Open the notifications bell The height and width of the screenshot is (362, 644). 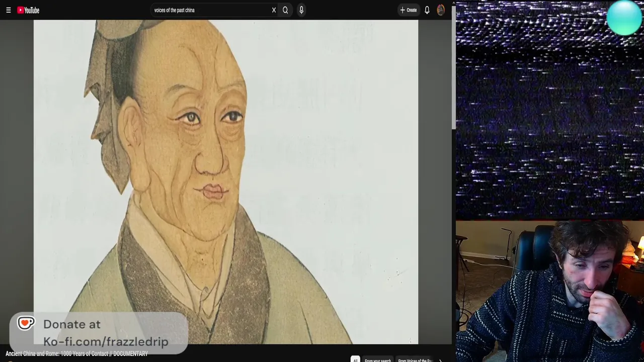point(427,10)
